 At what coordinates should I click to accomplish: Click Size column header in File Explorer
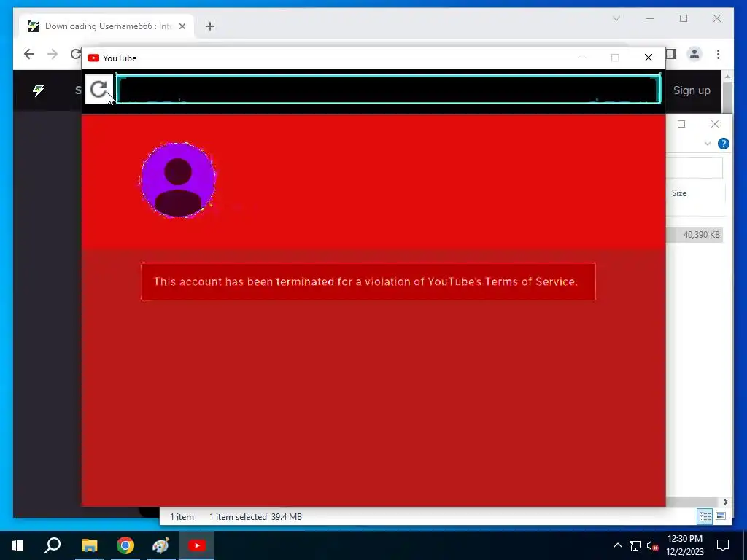(x=679, y=193)
